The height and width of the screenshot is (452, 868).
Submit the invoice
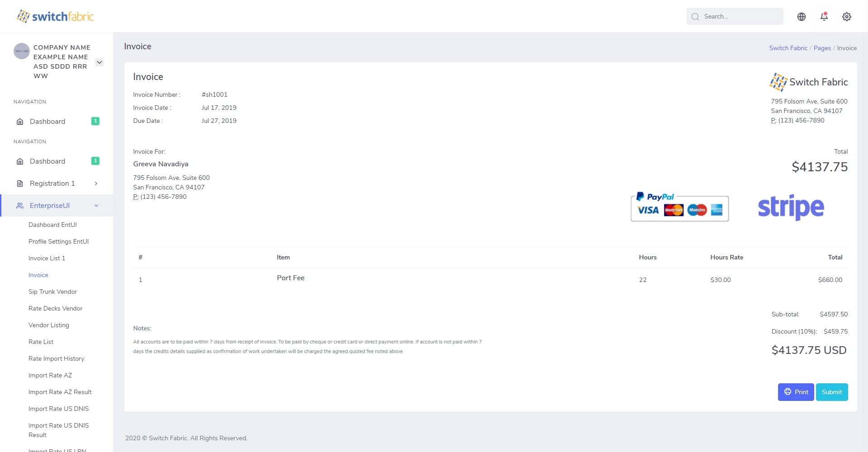tap(831, 392)
